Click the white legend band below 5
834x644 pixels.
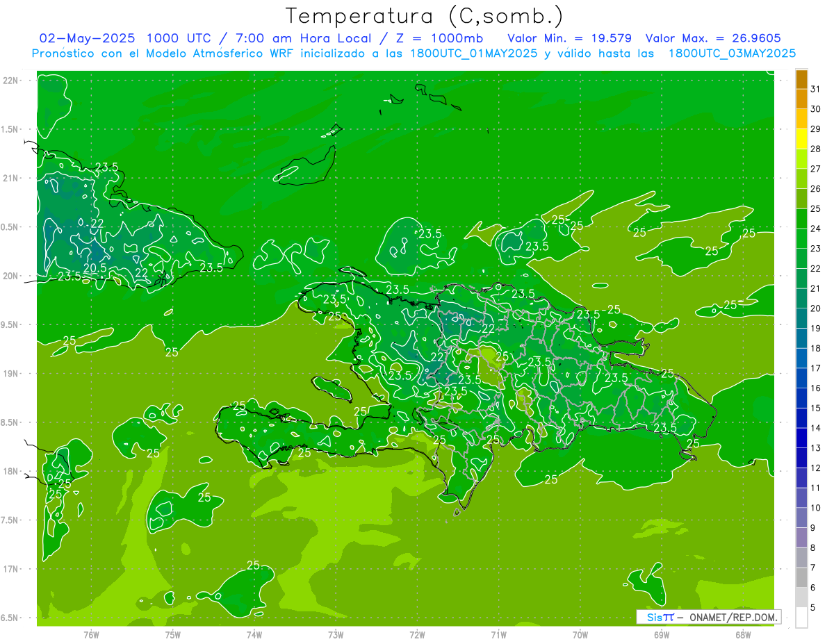pos(801,618)
